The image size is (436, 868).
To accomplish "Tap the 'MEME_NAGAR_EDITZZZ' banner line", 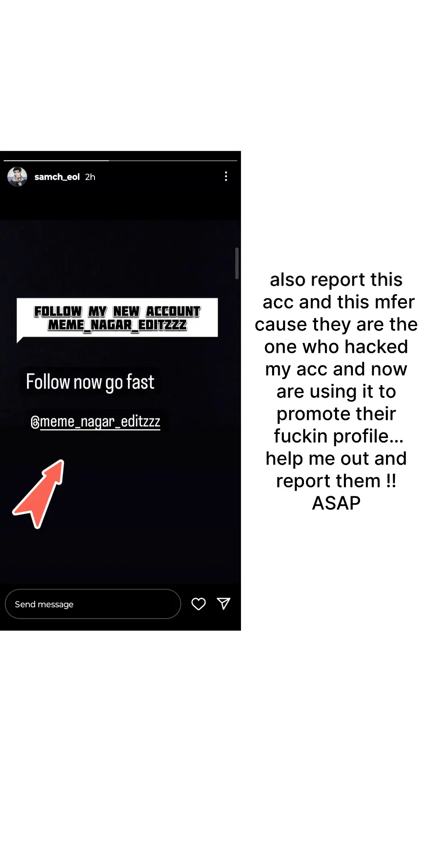I will click(x=117, y=325).
